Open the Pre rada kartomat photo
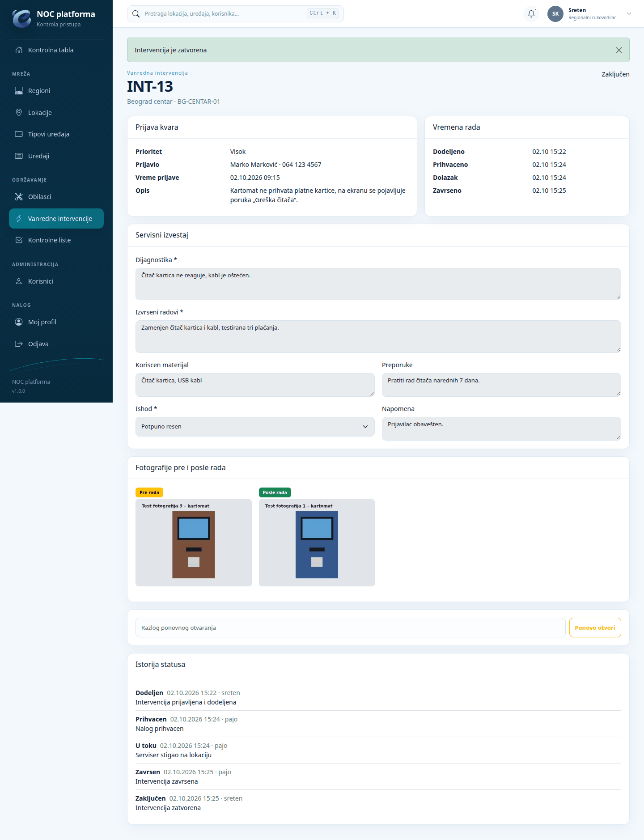The width and height of the screenshot is (644, 840). click(x=194, y=543)
